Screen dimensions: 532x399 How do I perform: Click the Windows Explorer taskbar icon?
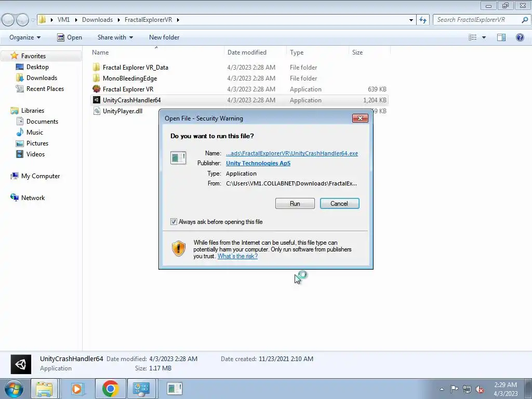click(44, 389)
